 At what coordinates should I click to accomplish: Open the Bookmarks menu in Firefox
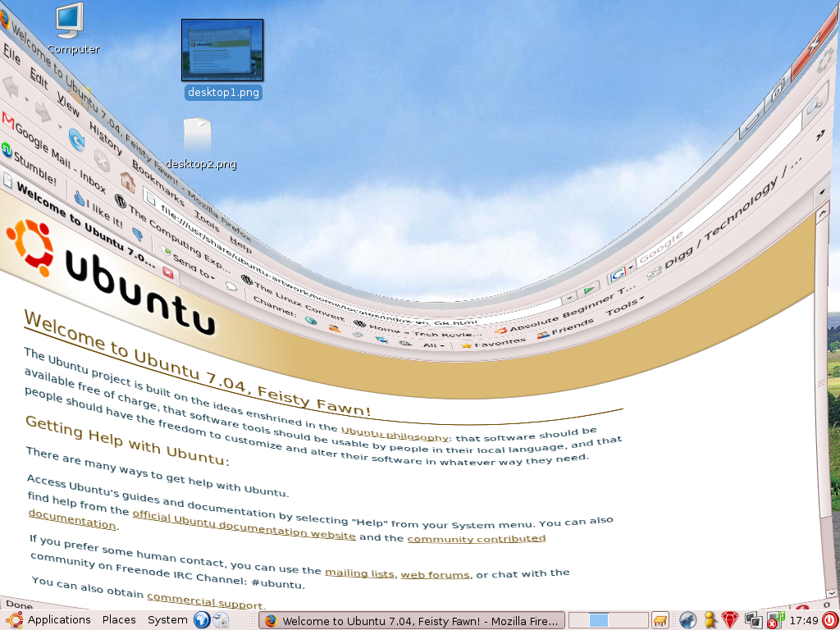(158, 184)
